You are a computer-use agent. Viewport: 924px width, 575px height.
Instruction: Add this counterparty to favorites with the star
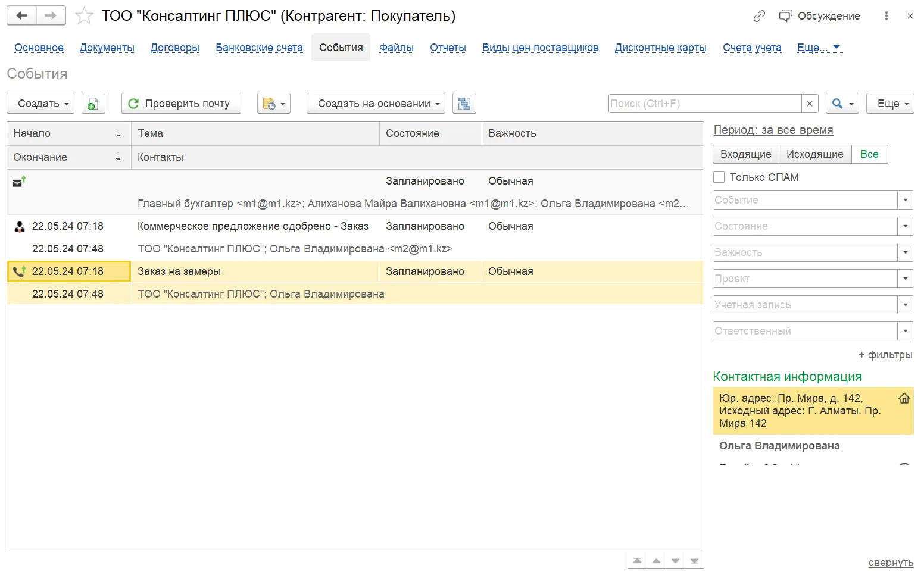(84, 16)
